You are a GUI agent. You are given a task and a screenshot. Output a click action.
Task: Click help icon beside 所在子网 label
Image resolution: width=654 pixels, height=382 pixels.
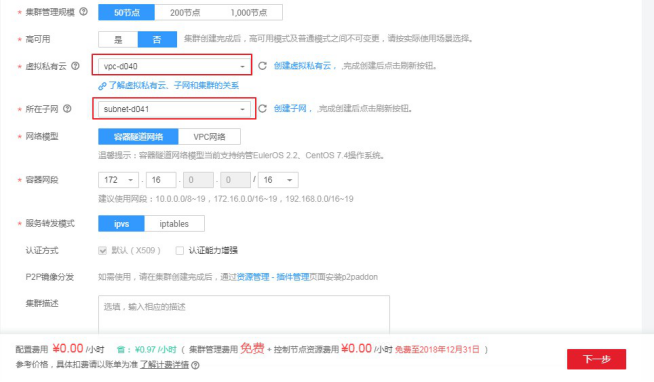[67, 109]
